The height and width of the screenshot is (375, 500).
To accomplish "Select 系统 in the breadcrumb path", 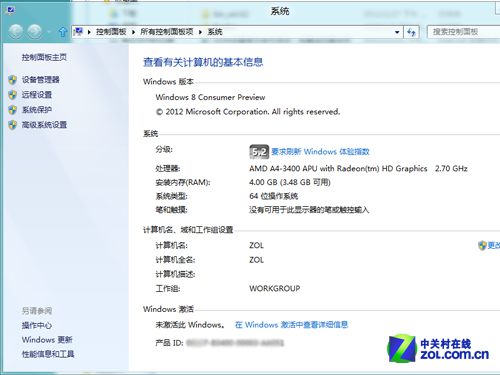I will click(215, 32).
